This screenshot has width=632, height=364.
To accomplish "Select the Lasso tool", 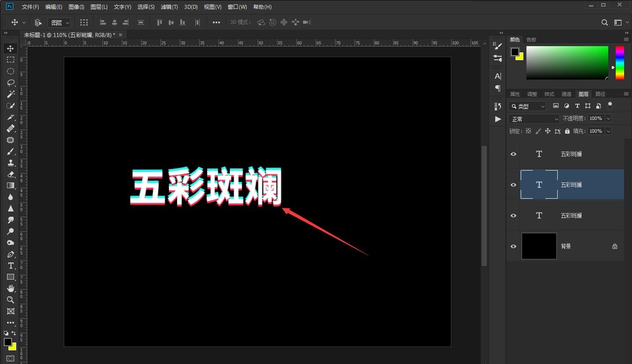I will [11, 83].
